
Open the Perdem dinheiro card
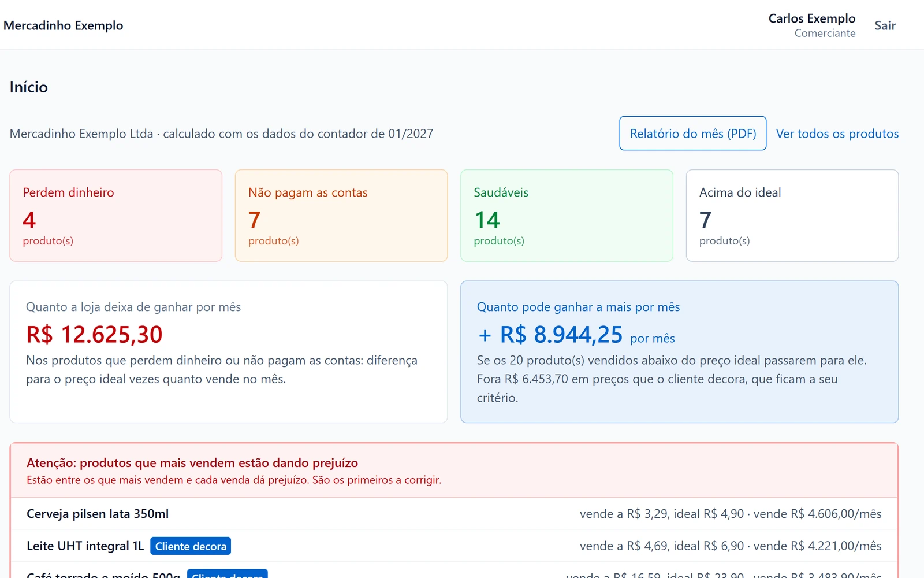[116, 216]
